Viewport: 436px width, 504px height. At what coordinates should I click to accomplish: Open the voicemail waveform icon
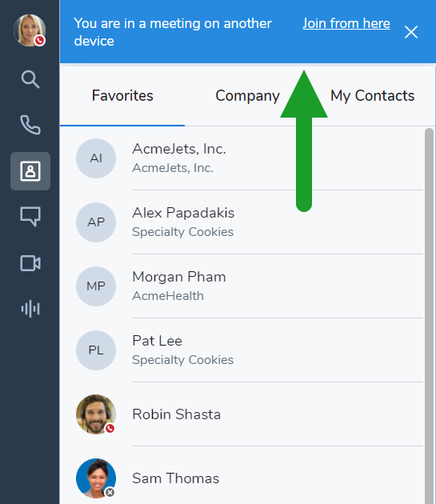[x=30, y=309]
